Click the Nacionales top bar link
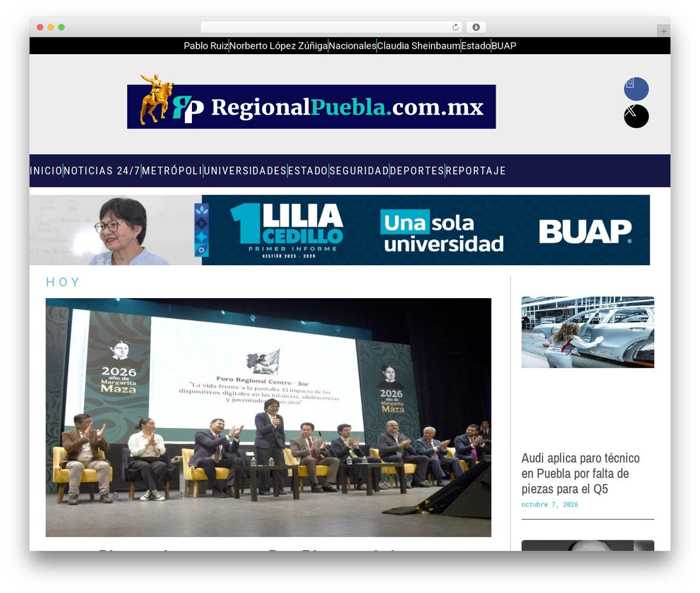The image size is (700, 593). coord(352,46)
